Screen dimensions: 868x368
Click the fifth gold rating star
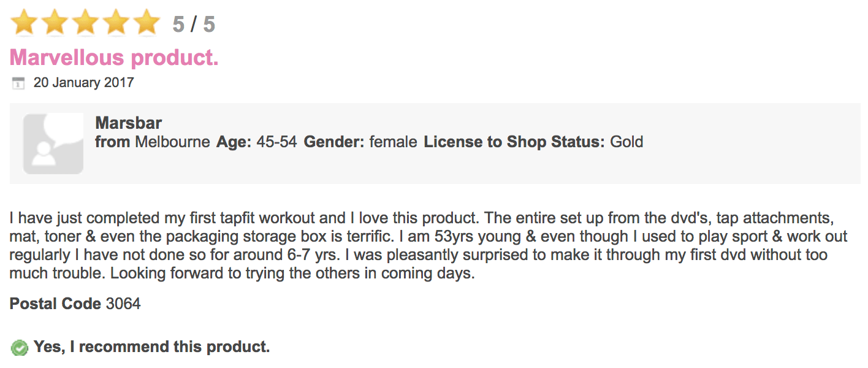[x=147, y=23]
